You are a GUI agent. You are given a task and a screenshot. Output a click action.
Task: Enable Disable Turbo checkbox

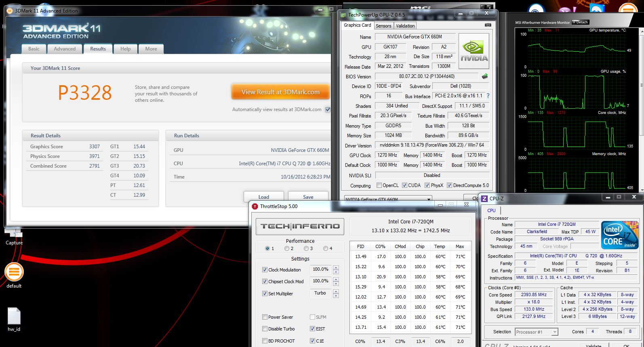pos(265,328)
